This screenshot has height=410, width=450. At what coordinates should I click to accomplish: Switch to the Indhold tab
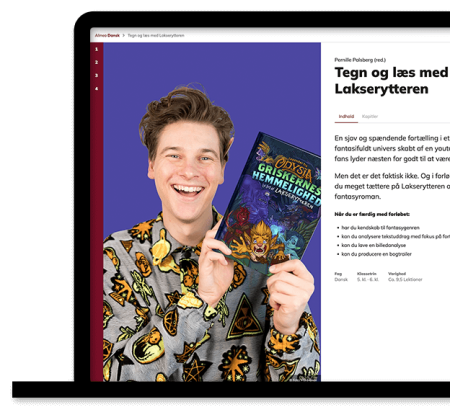(346, 116)
